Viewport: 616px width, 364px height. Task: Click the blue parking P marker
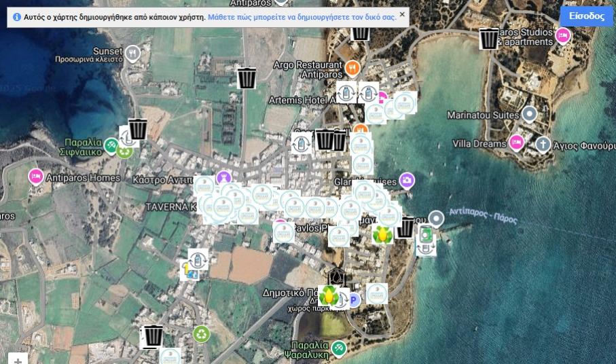[353, 299]
